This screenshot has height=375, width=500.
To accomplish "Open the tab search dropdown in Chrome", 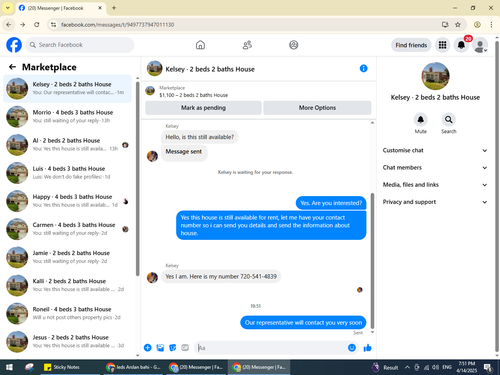I will coord(8,8).
